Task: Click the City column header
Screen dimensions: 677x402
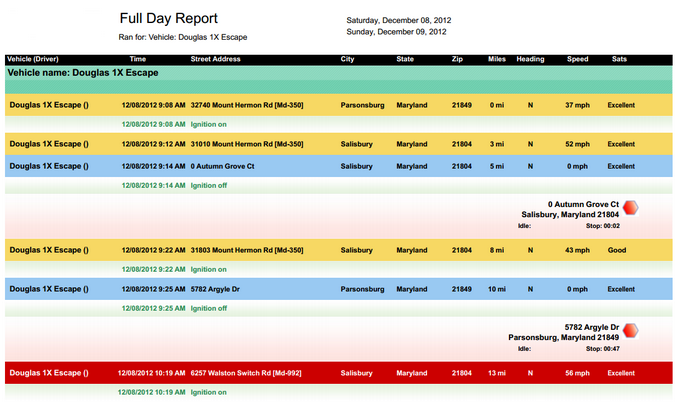Action: click(347, 59)
